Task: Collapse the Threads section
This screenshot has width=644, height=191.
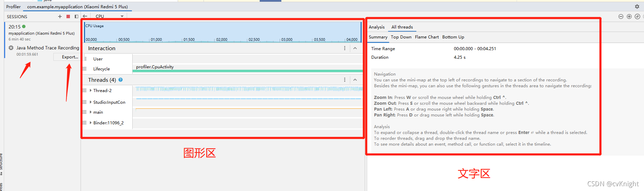Action: point(355,80)
